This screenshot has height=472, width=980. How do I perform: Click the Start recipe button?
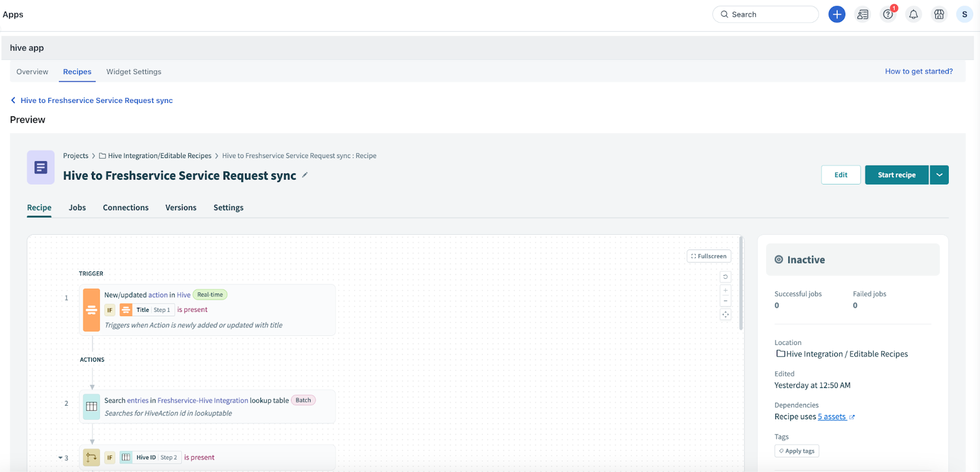click(x=897, y=175)
